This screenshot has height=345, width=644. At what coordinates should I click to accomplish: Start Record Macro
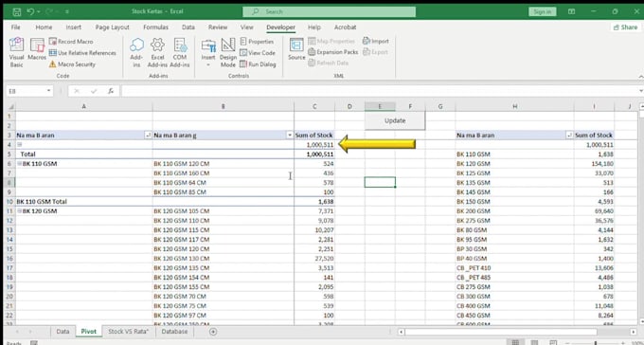tap(71, 42)
